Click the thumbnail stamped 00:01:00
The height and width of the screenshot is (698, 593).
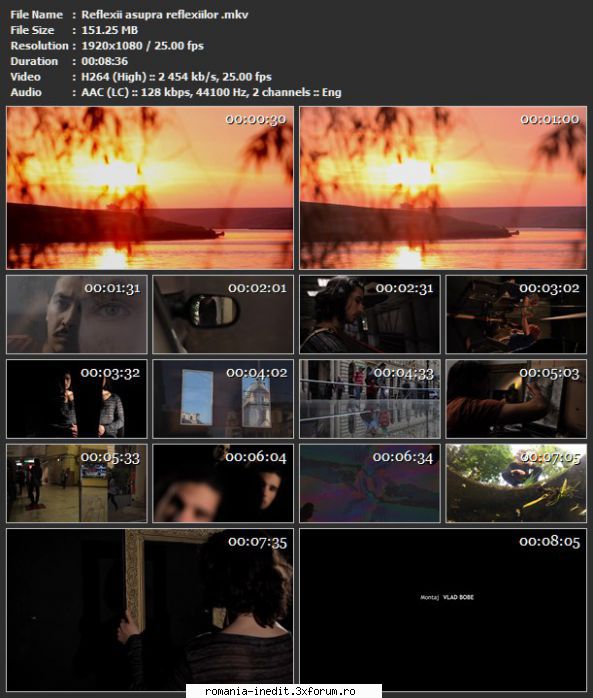pos(443,187)
